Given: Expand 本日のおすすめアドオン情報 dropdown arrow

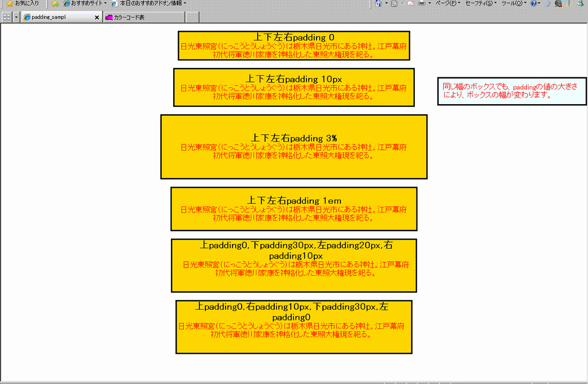Looking at the screenshot, I should [x=185, y=3].
